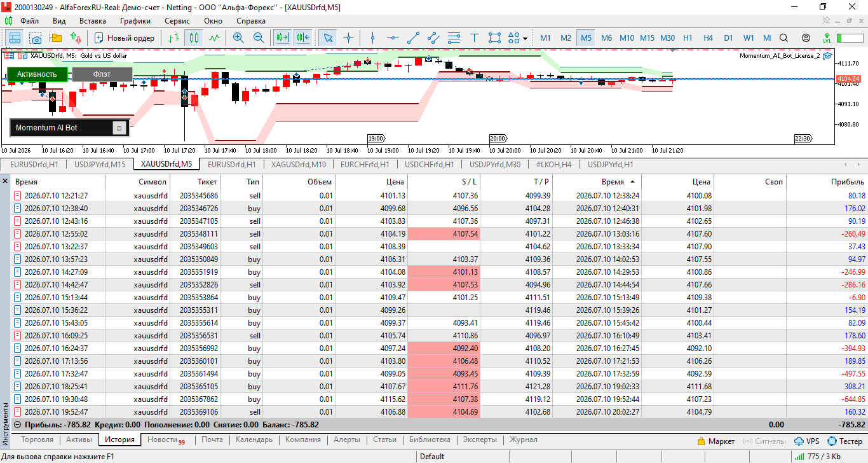Switch chart to line chart view
This screenshot has width=868, height=463.
pyautogui.click(x=214, y=38)
